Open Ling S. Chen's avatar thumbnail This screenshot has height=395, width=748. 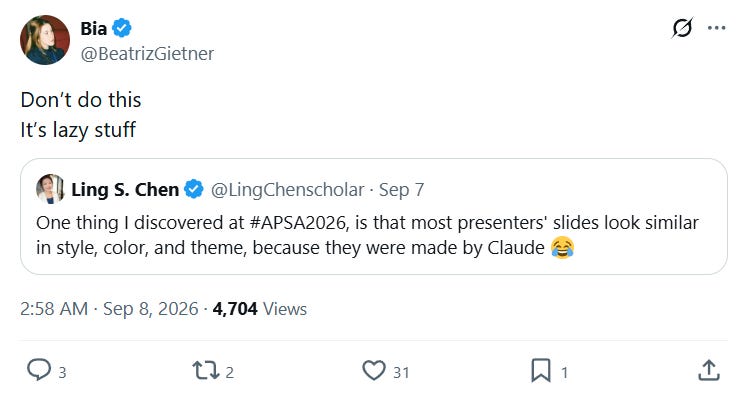click(50, 189)
